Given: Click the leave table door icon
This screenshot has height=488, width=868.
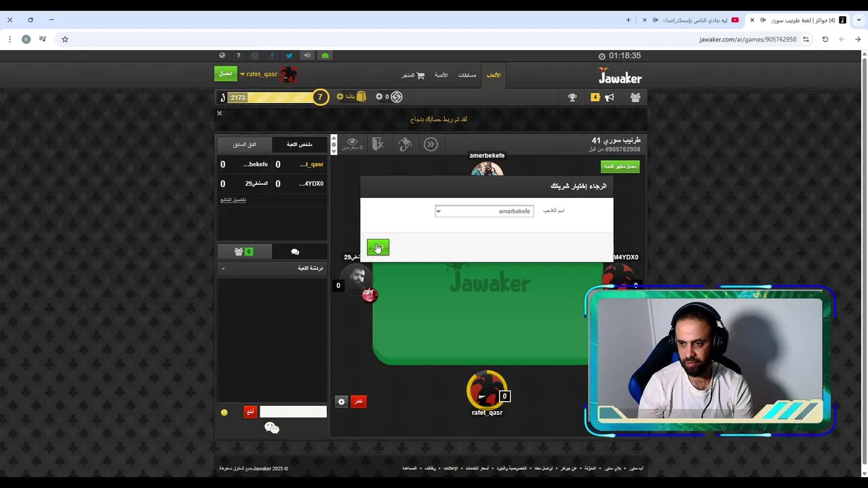Looking at the screenshot, I should tap(378, 144).
